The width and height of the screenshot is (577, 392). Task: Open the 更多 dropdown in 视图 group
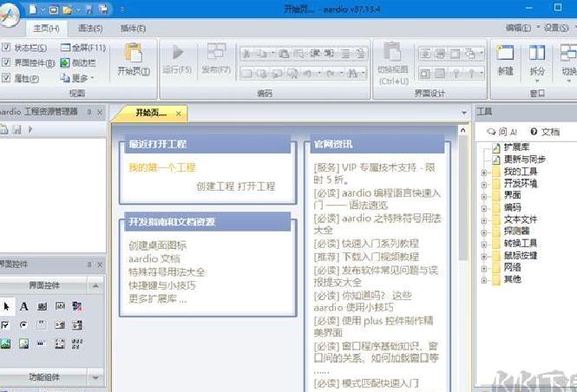(x=77, y=78)
